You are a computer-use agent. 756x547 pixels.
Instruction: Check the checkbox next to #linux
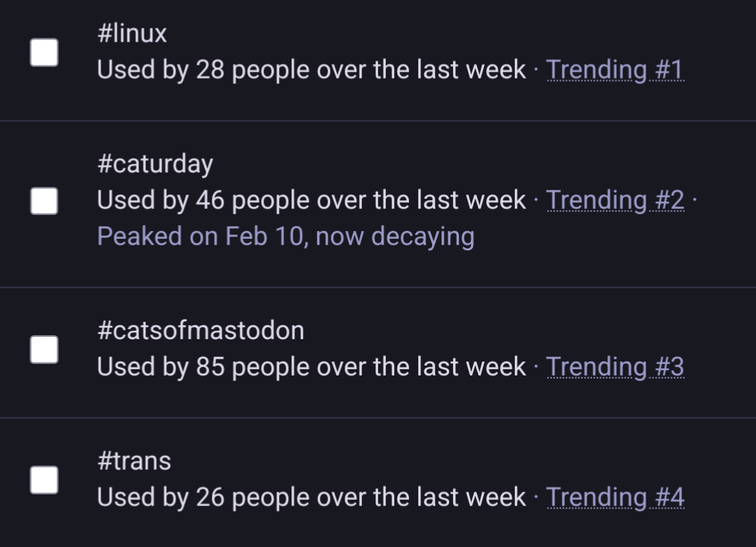click(45, 51)
